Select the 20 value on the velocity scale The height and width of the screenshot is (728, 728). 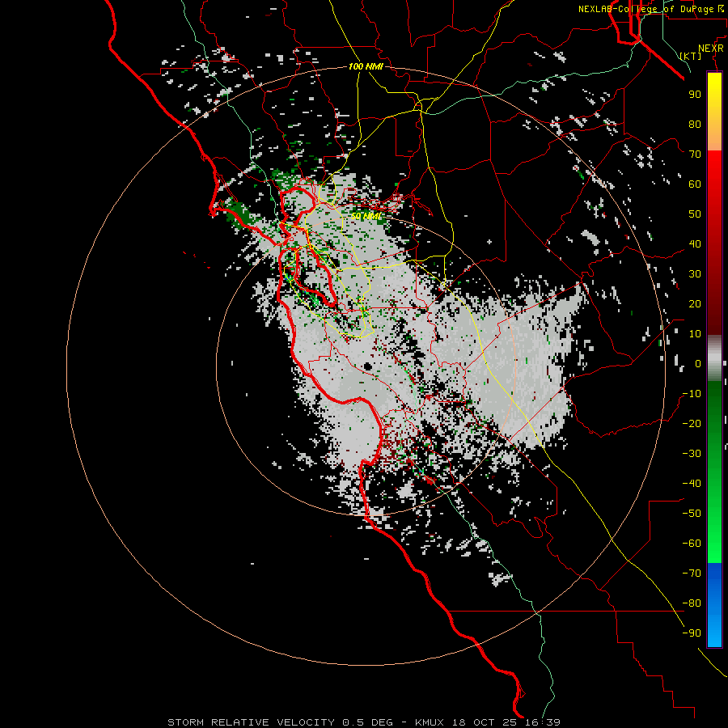point(695,303)
